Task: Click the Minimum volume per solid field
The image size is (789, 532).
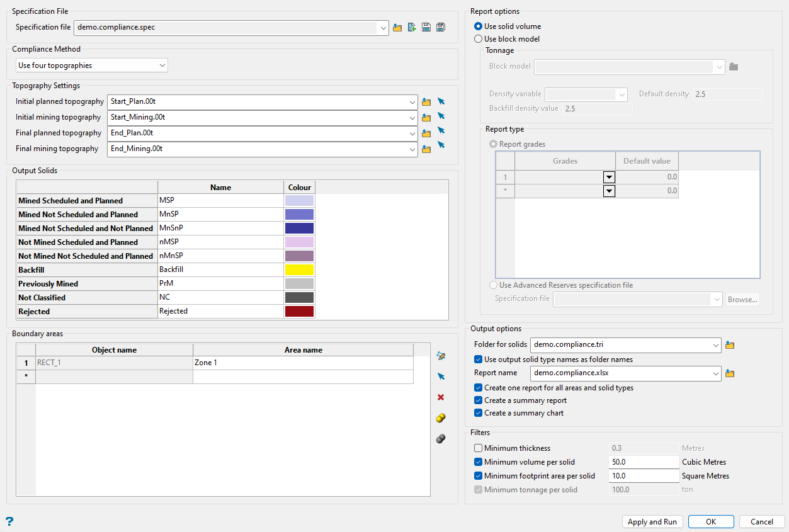Action: coord(644,462)
